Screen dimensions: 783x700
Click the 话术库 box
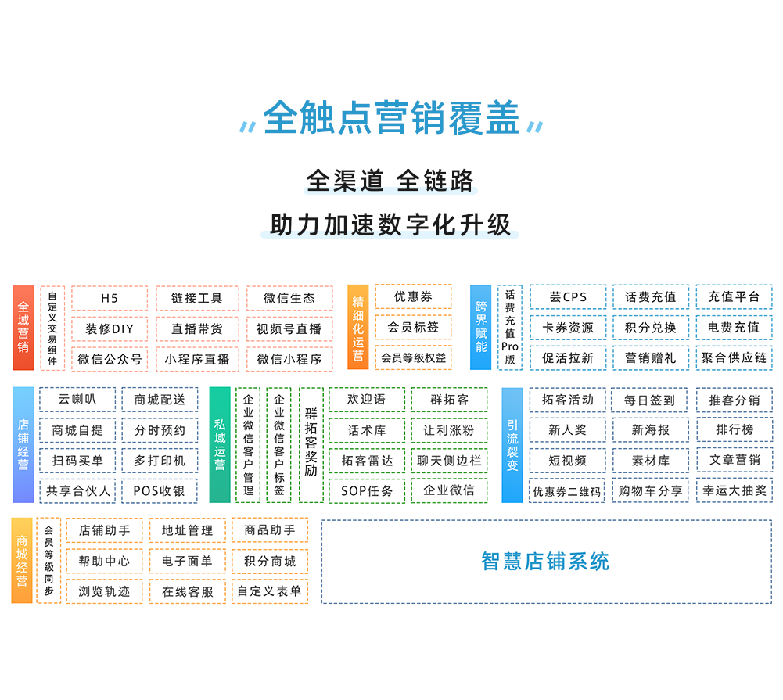tap(367, 430)
